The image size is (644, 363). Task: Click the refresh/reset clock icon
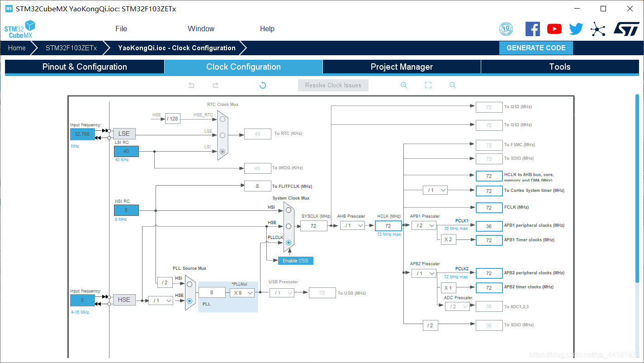point(263,85)
